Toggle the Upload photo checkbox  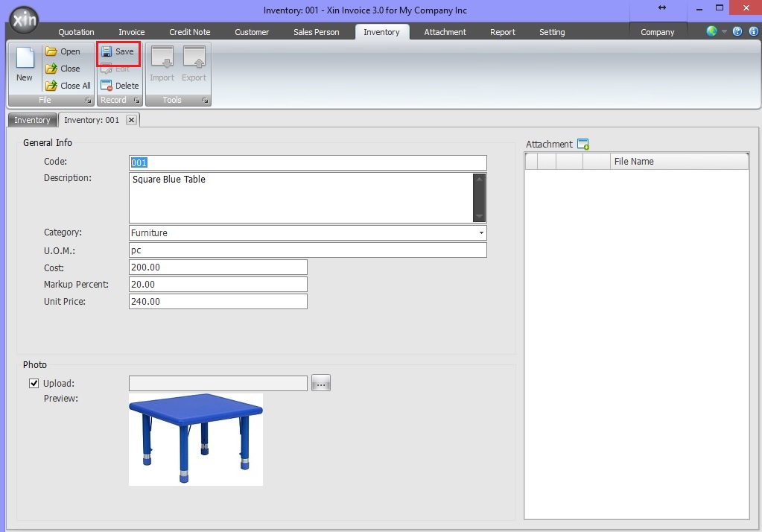tap(34, 383)
